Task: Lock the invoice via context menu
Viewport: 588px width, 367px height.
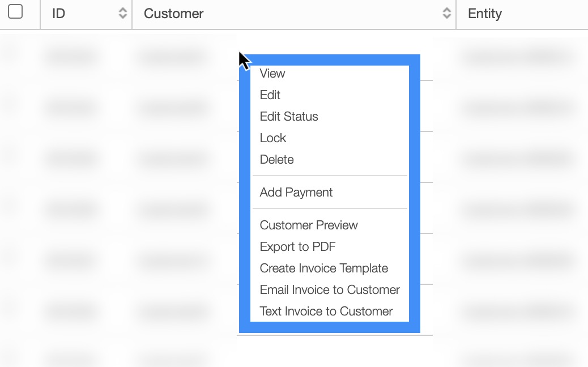Action: click(273, 138)
